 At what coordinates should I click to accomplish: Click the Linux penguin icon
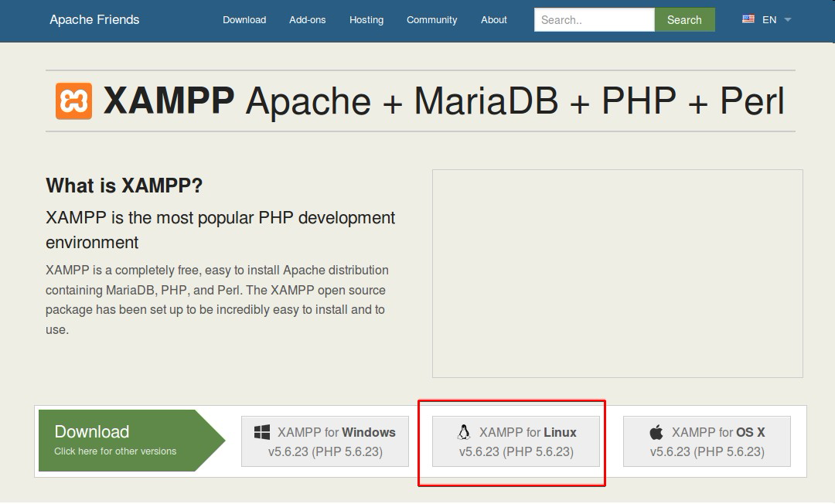tap(464, 432)
